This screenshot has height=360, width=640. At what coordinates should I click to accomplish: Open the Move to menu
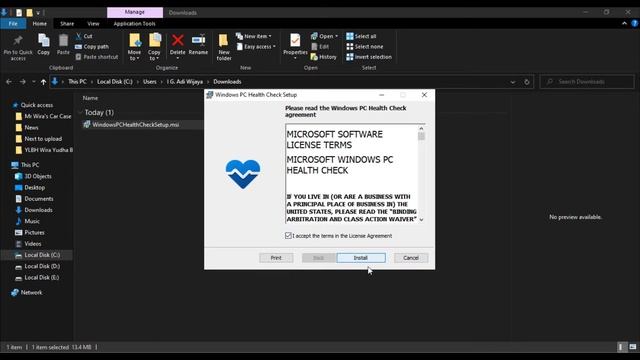pyautogui.click(x=134, y=48)
